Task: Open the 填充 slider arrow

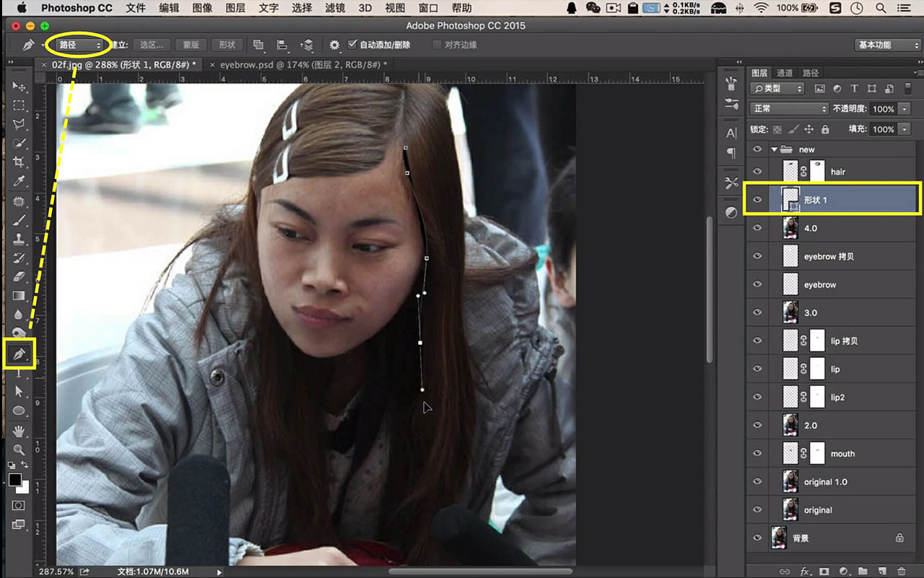Action: 905,129
